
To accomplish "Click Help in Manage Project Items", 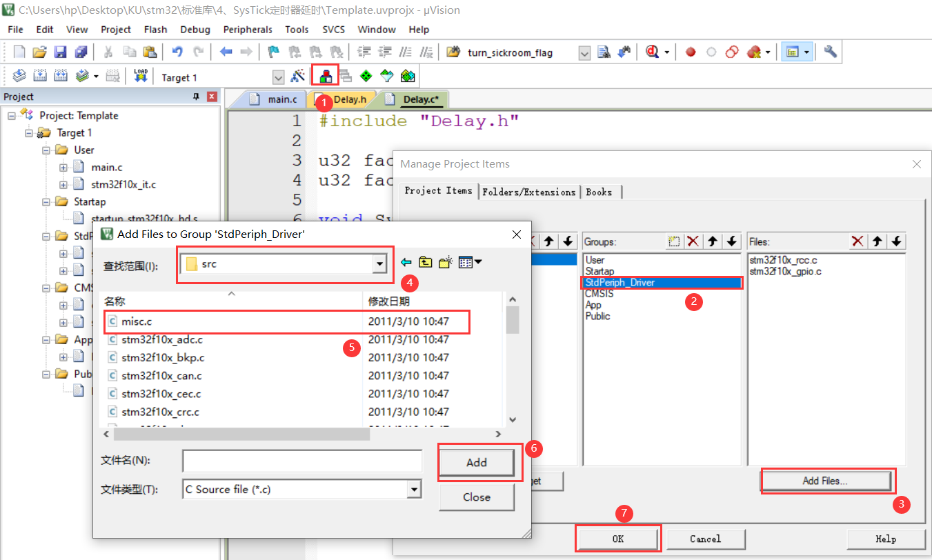I will [x=886, y=539].
